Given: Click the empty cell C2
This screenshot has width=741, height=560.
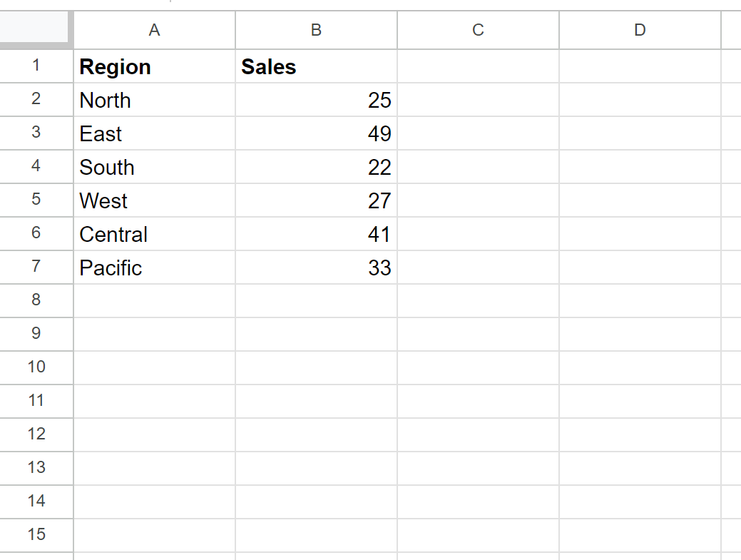Looking at the screenshot, I should coord(478,100).
